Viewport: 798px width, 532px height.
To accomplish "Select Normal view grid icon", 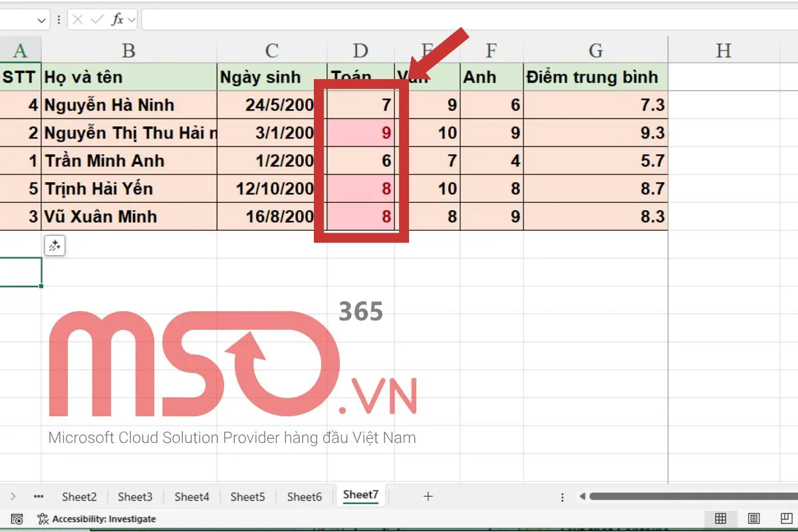I will click(720, 519).
